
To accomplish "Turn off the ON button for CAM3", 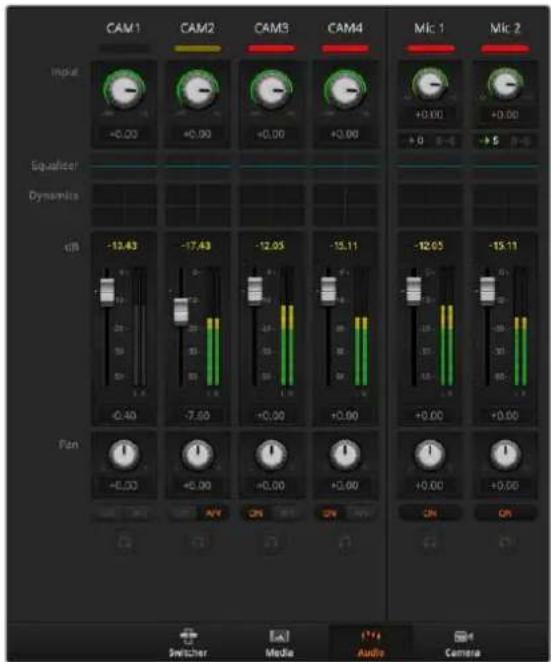I will (256, 513).
